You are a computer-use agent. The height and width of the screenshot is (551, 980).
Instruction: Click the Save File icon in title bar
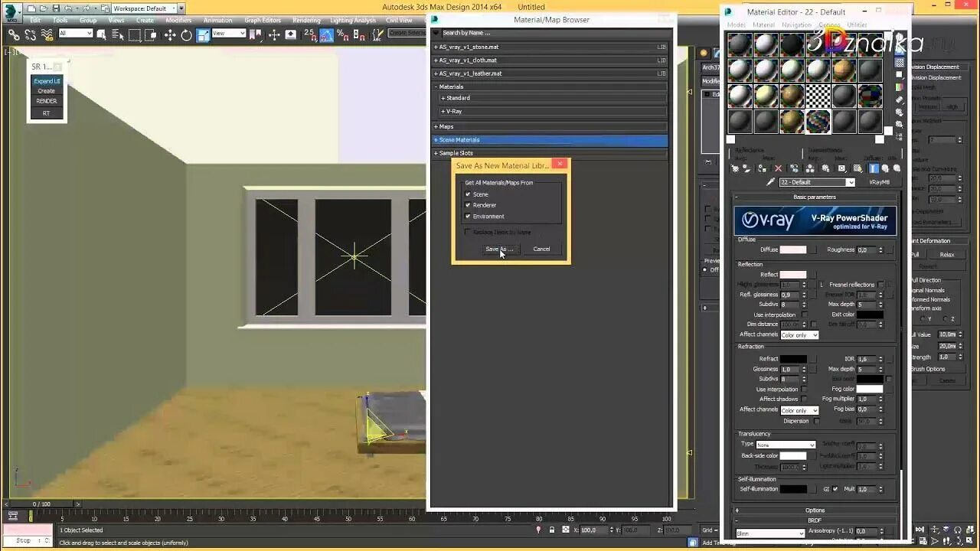56,8
